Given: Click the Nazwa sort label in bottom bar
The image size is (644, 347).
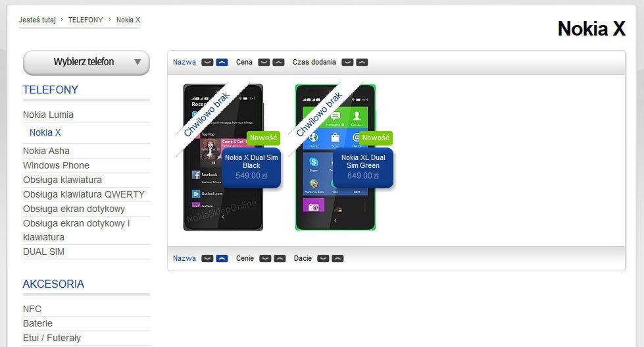Looking at the screenshot, I should 184,258.
